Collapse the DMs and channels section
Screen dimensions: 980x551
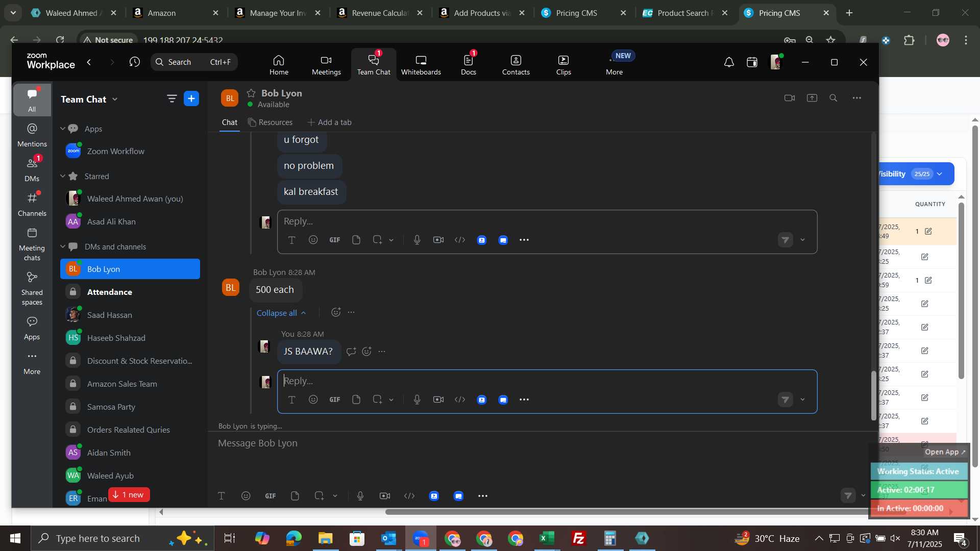click(63, 246)
